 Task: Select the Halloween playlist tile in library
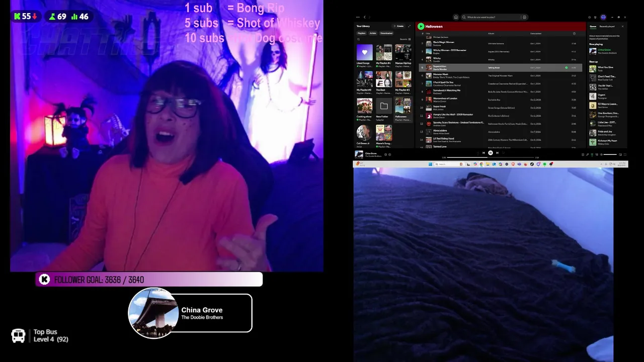point(403,109)
